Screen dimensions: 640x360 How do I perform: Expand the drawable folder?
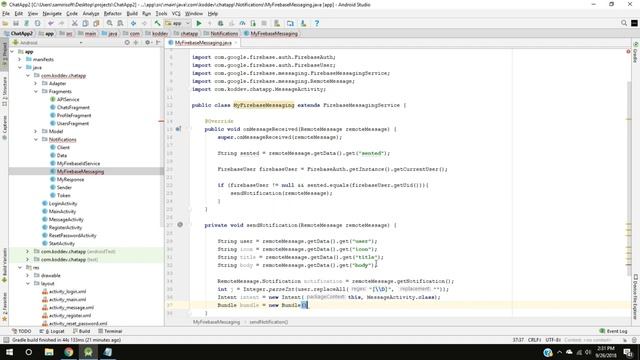pyautogui.click(x=28, y=276)
